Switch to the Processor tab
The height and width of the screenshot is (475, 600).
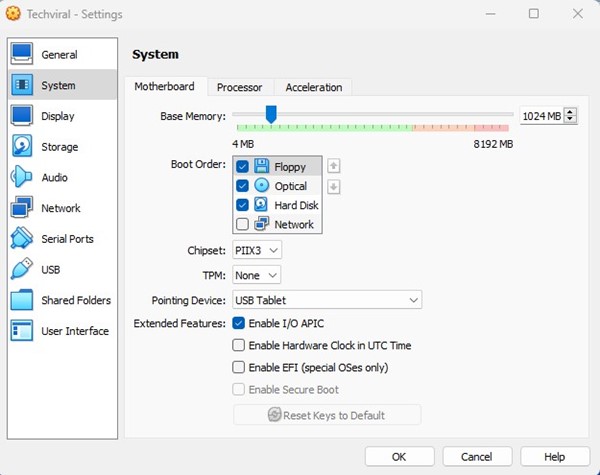pyautogui.click(x=239, y=87)
